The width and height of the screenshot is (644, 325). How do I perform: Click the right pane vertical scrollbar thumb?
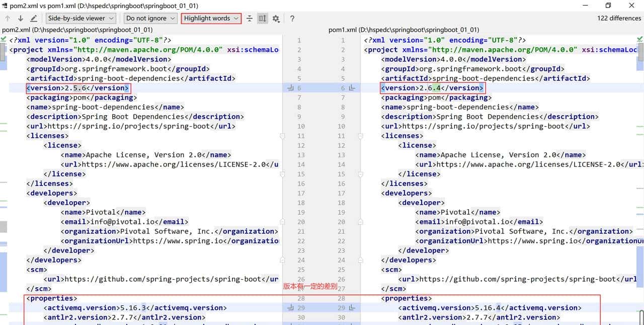(x=640, y=50)
